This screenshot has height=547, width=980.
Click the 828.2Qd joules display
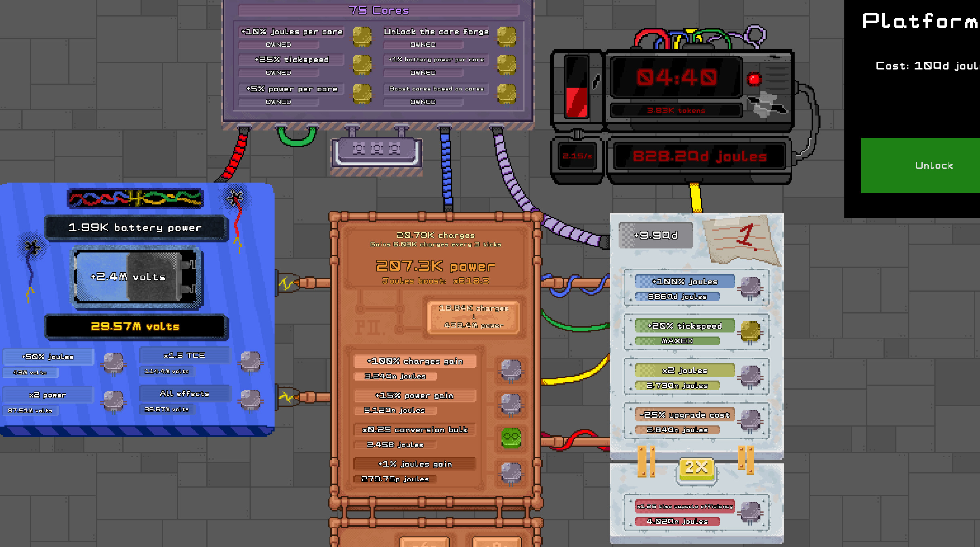[x=699, y=156]
